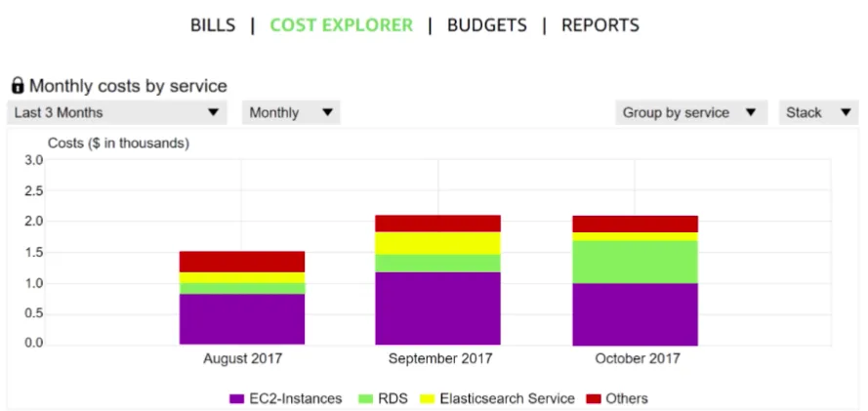
Task: Go to the BUDGETS tab
Action: [x=487, y=25]
